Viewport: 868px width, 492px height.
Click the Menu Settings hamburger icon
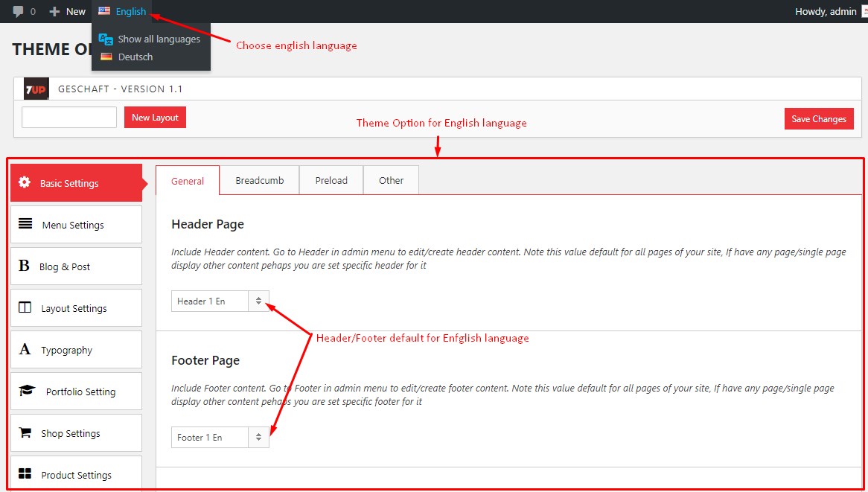pos(25,224)
